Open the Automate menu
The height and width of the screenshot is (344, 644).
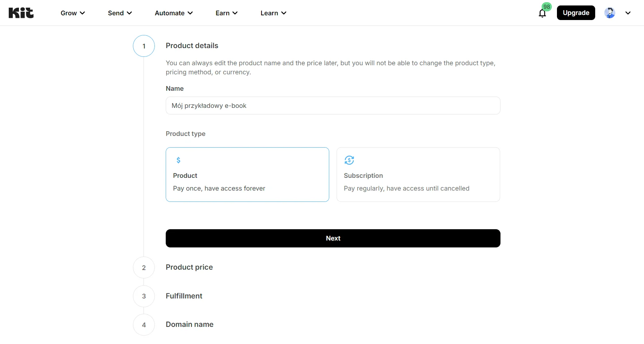coord(174,13)
